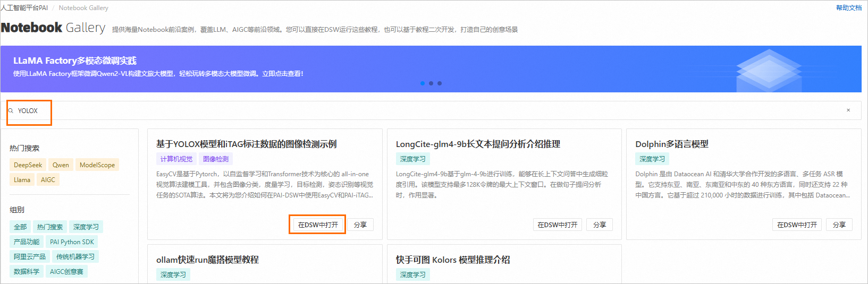Screen dimensions: 868x284
Task: Click 分享 on the YOLOX card
Action: tap(360, 225)
